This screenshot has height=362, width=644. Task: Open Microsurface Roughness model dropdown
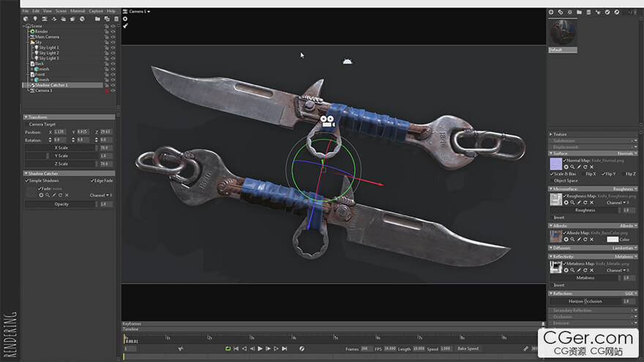(x=625, y=189)
